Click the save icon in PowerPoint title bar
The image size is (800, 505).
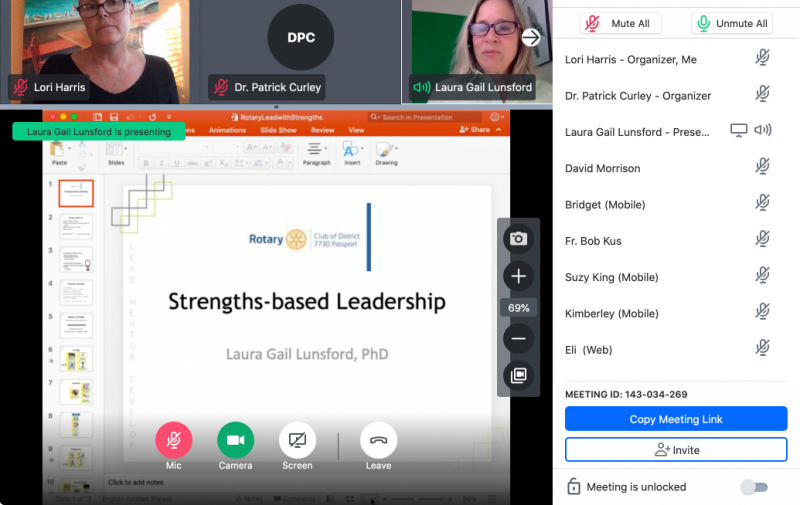[114, 117]
